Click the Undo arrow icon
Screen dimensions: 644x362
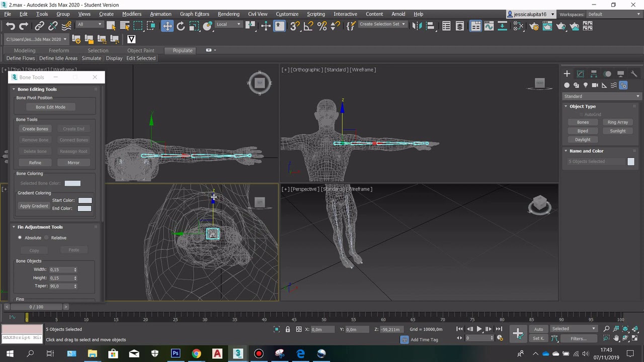coord(10,26)
